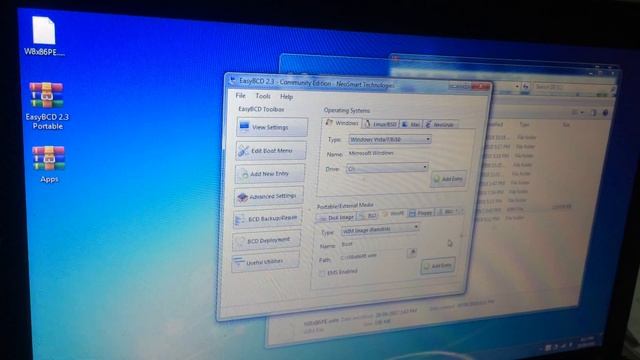Open the Tools menu in EasyBCD

(x=263, y=96)
